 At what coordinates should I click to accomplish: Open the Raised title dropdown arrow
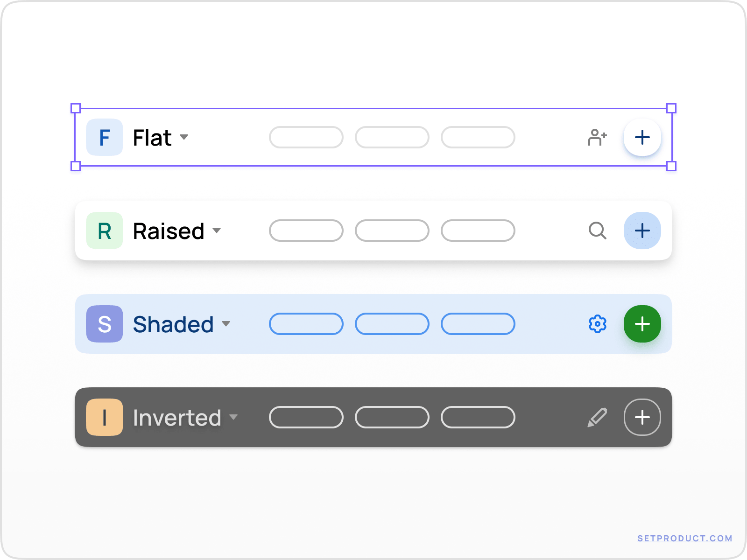click(x=218, y=231)
